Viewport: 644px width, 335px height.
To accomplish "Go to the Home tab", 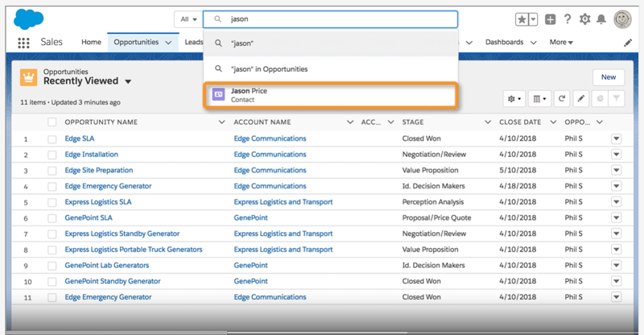I will [x=91, y=42].
